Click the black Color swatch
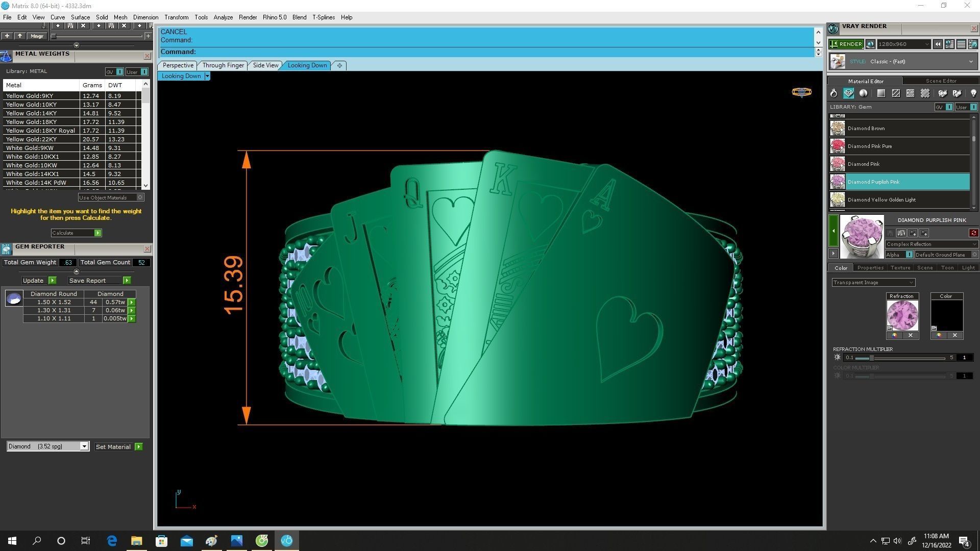This screenshot has width=980, height=551. (947, 315)
